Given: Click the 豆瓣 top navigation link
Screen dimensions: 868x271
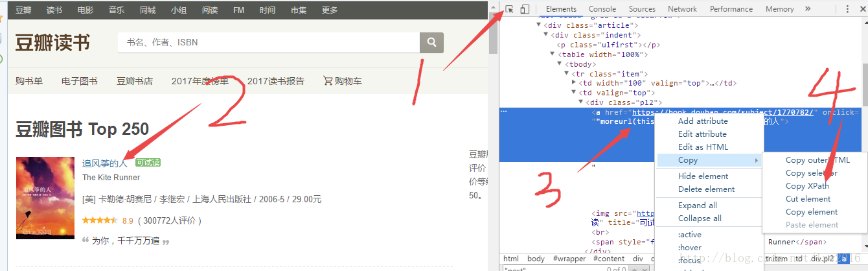Looking at the screenshot, I should [23, 10].
